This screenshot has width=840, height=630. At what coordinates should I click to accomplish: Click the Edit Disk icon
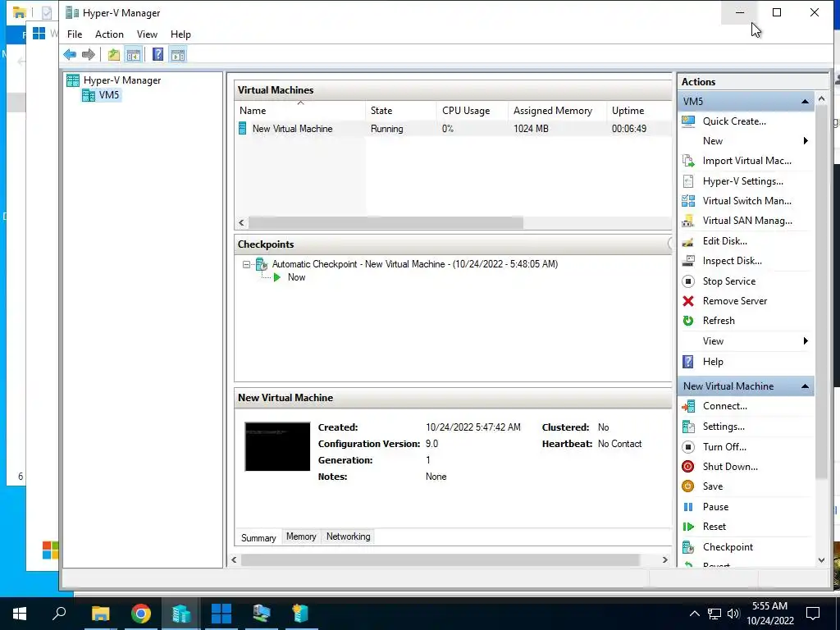point(688,241)
